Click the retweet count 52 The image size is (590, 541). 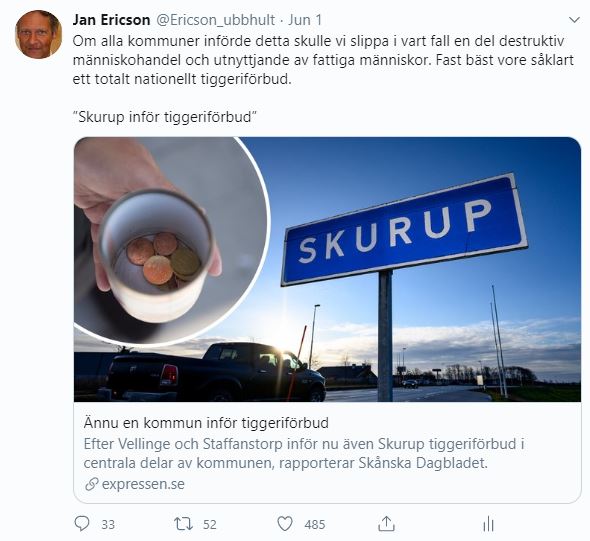click(210, 524)
